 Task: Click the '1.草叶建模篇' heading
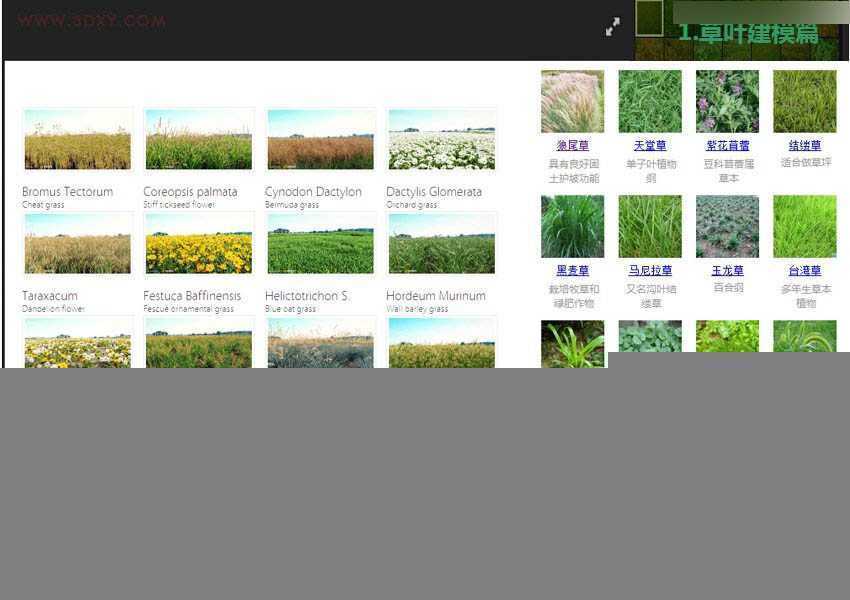[748, 33]
